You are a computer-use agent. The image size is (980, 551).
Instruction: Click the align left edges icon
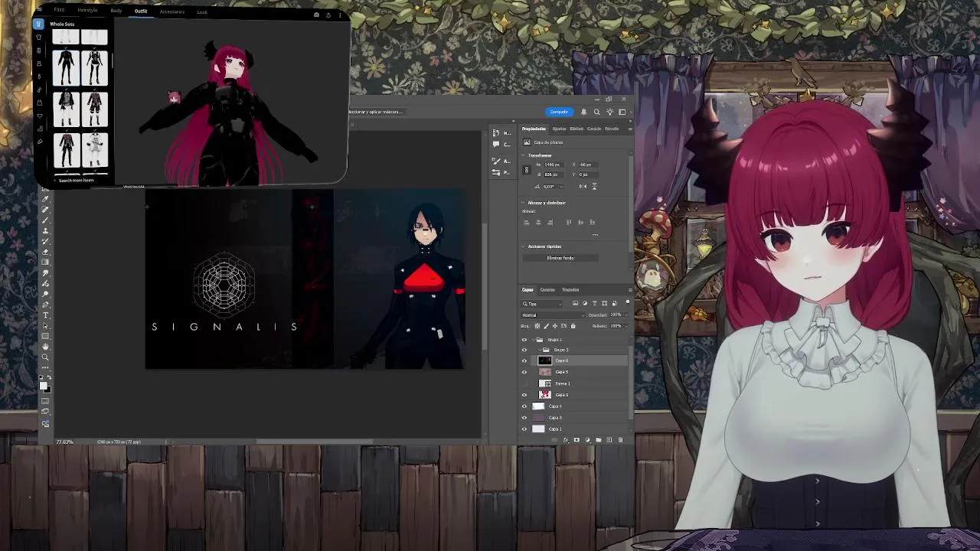click(x=527, y=222)
